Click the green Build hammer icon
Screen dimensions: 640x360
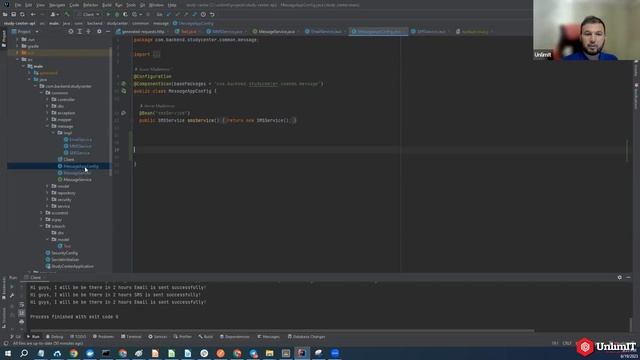67,14
